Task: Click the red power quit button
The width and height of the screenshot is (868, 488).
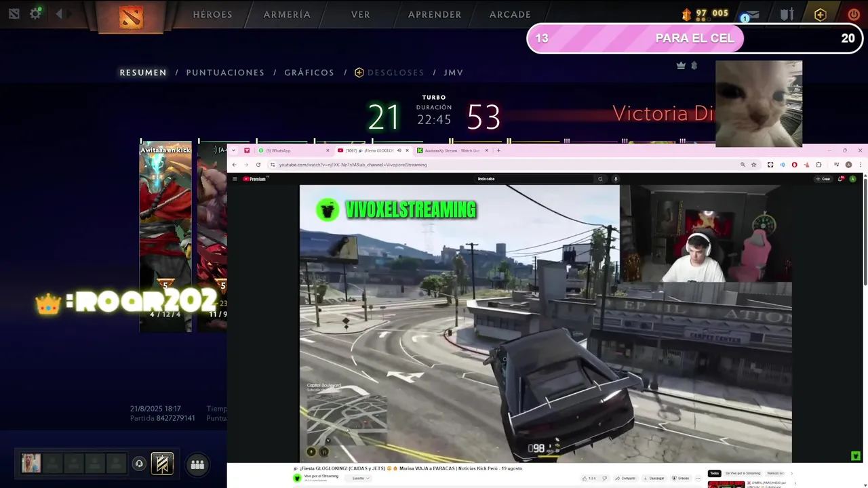Action: click(x=854, y=14)
